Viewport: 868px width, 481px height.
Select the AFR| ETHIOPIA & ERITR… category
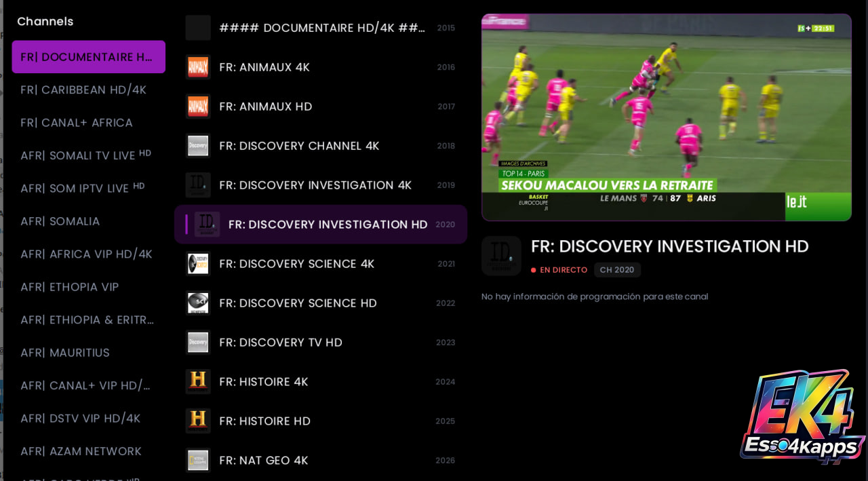pos(88,320)
